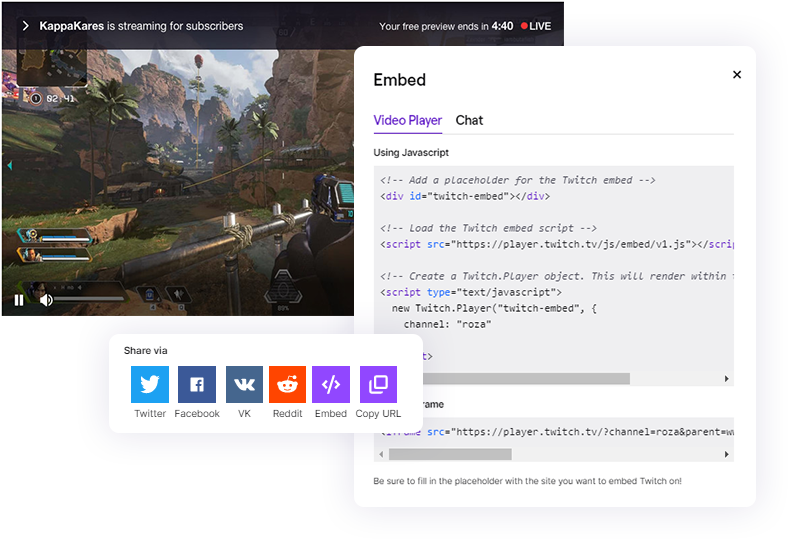Mute the stream volume icon

(x=46, y=300)
